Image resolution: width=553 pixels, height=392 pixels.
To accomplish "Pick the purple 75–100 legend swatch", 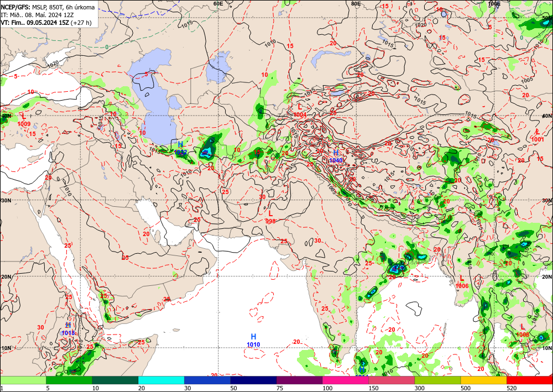I will coord(299,380).
